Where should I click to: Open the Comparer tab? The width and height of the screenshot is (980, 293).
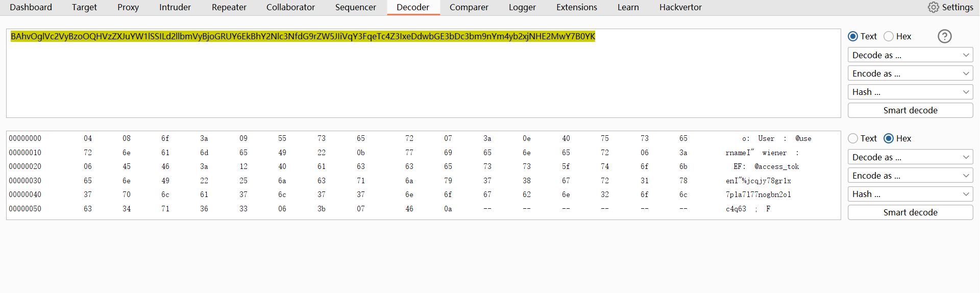(x=469, y=7)
